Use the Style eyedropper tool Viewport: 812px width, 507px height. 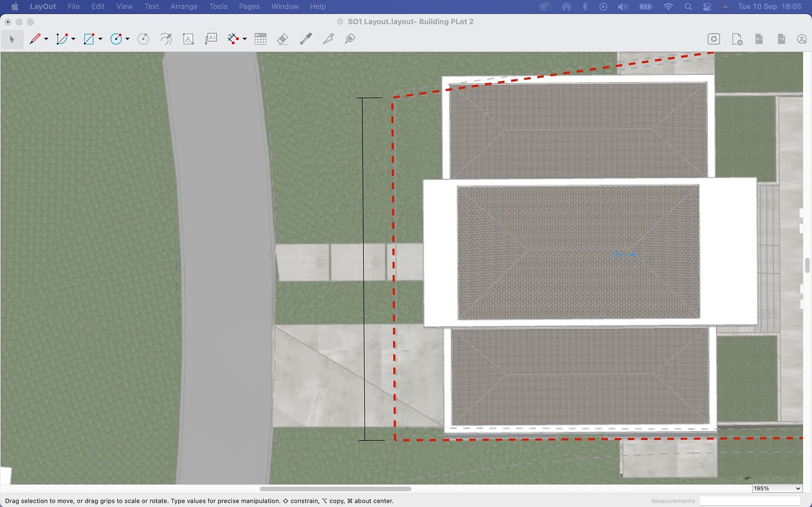tap(305, 39)
